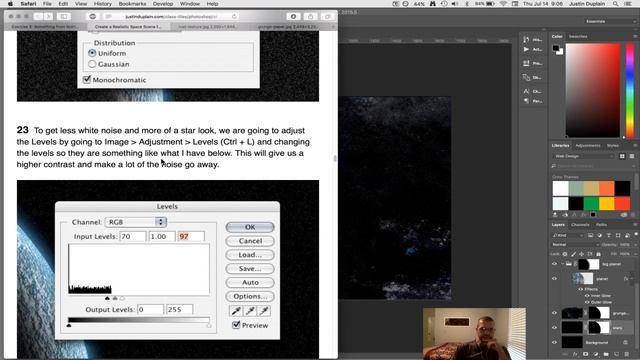
Task: Add a layer style with the fx icon
Action: pyautogui.click(x=575, y=354)
